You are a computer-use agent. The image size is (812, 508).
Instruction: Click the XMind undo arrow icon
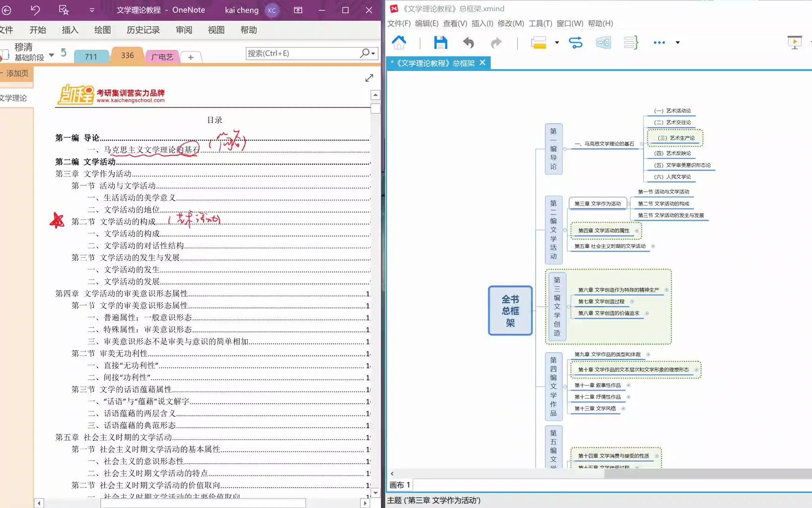[468, 43]
